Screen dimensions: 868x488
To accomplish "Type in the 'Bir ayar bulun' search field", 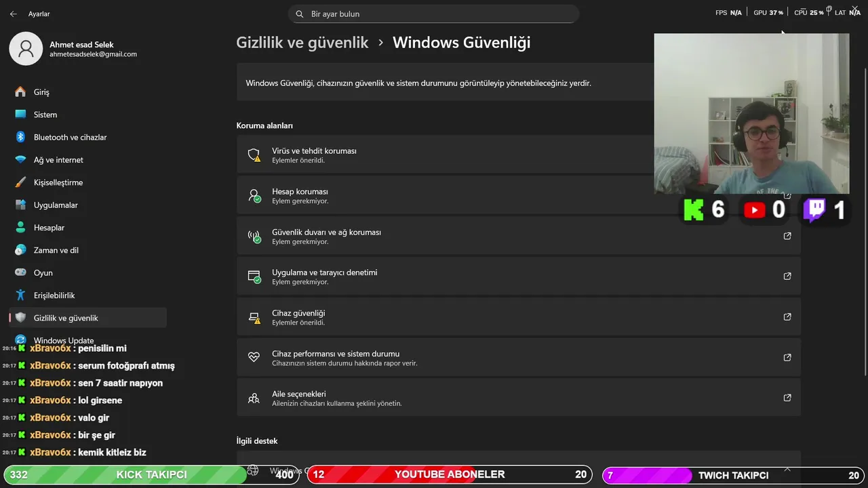I will [x=434, y=14].
